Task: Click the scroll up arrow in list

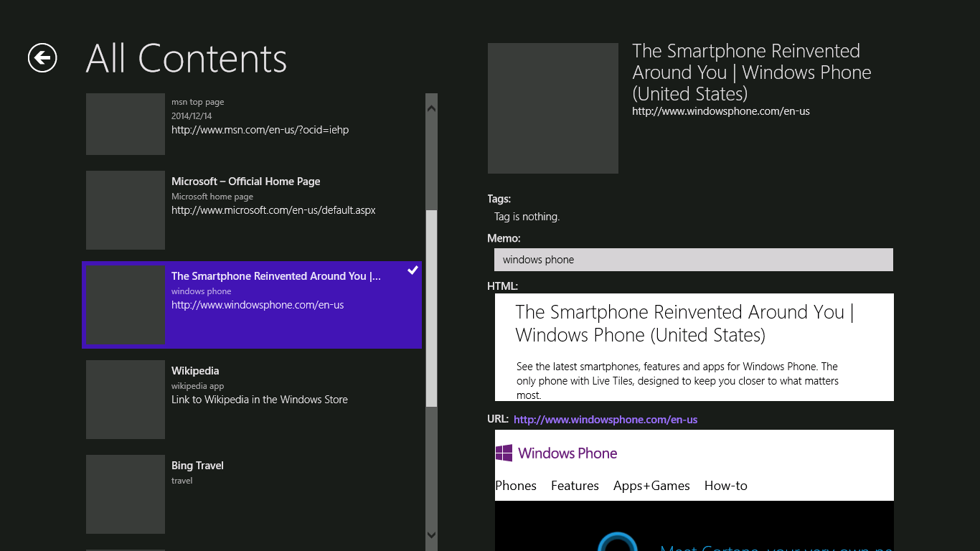Action: 431,108
